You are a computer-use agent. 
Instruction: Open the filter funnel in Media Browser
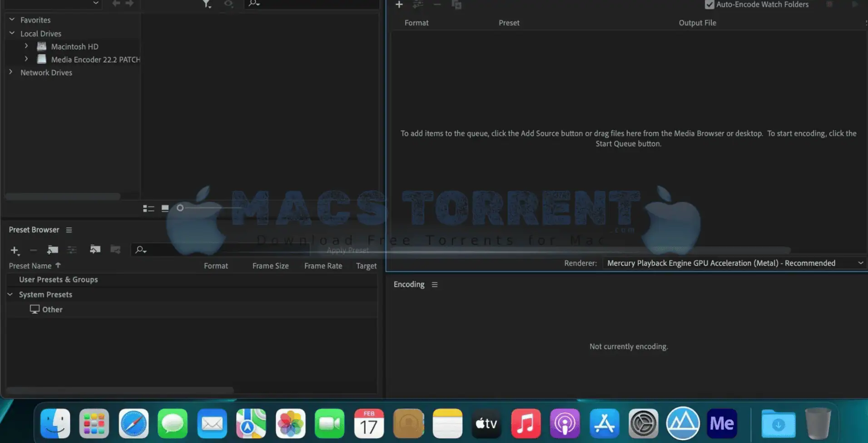[207, 4]
